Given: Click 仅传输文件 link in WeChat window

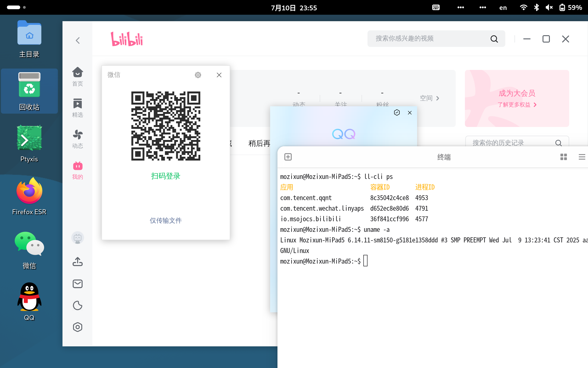Looking at the screenshot, I should [x=166, y=221].
